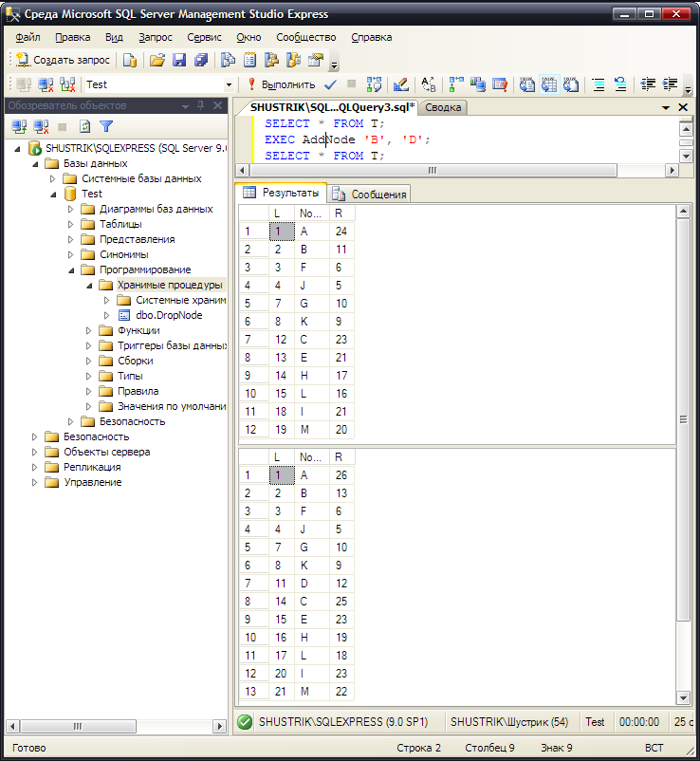The image size is (700, 761).
Task: Click the Template Explorer toolbar icon
Action: (x=293, y=60)
